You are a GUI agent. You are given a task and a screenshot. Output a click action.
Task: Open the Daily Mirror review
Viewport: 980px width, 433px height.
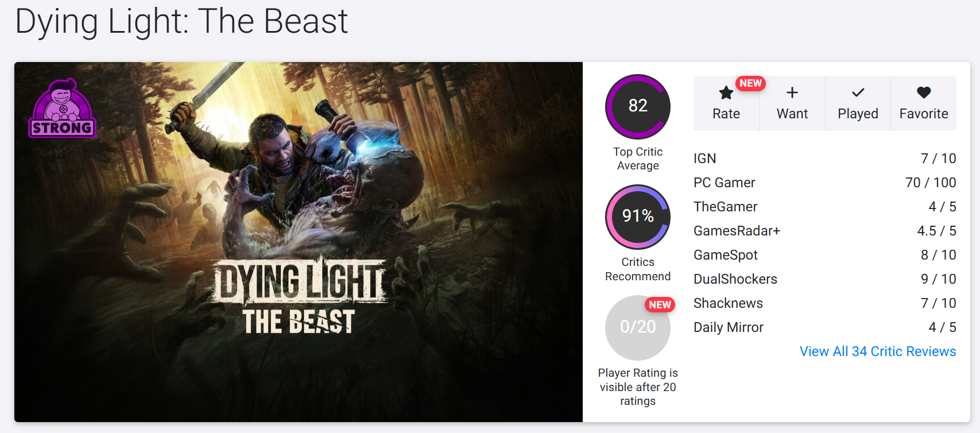825,327
